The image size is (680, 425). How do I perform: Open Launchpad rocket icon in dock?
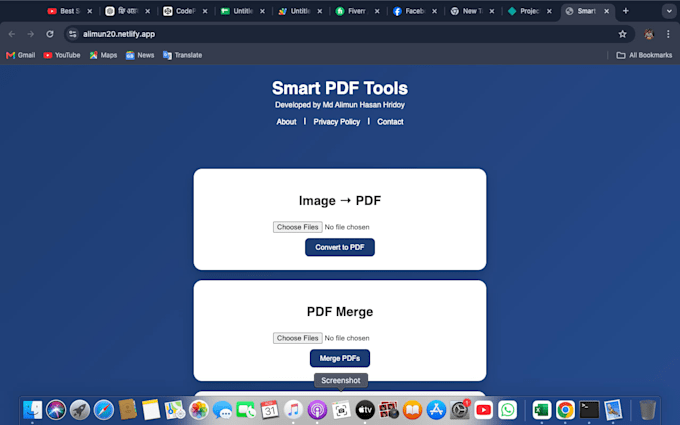click(x=80, y=410)
